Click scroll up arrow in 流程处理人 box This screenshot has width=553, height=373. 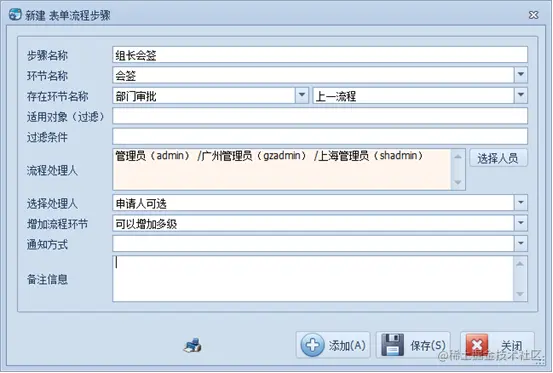[458, 157]
